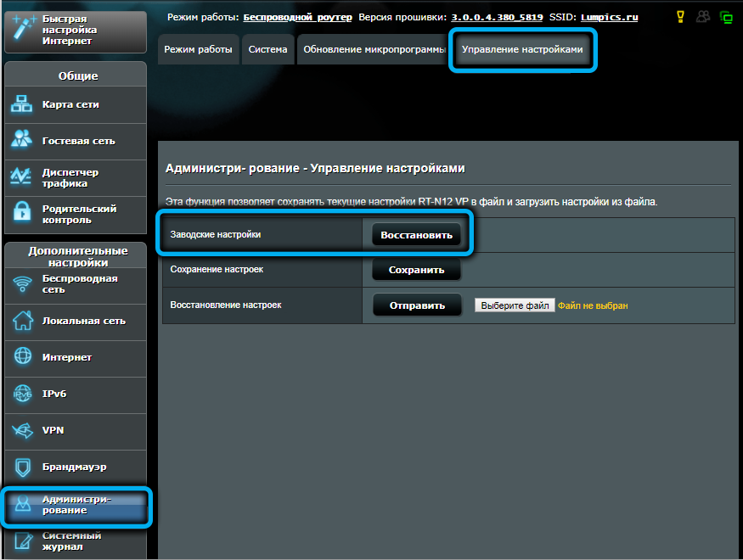Open Карта сети network map icon
Screen dimensions: 743x560
(x=22, y=105)
